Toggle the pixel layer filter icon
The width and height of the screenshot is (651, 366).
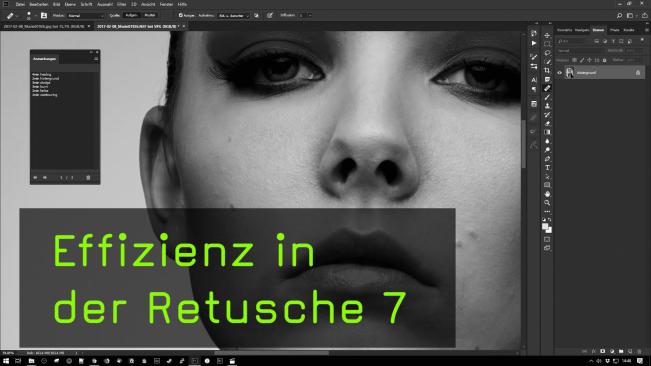(x=597, y=41)
